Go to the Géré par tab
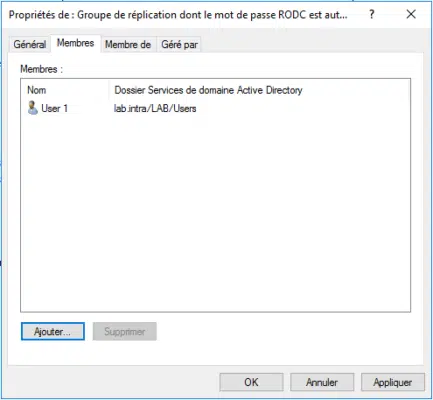Viewport: 433px width, 400px height. 179,44
